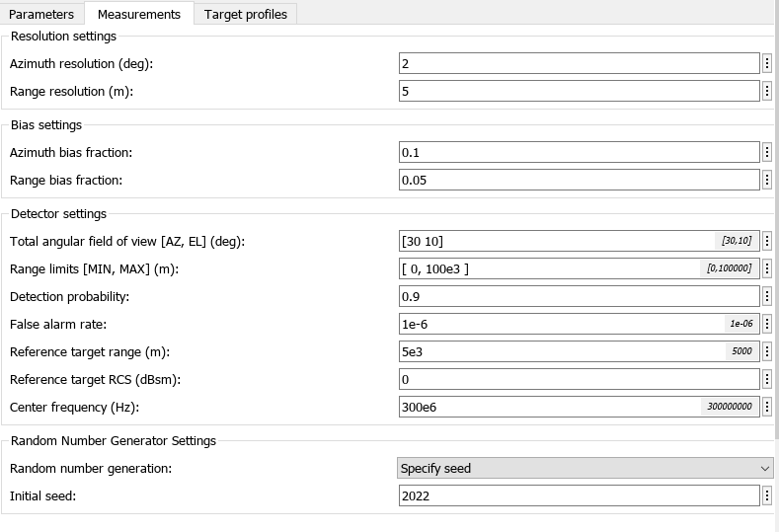Click the Initial seed options dots

pyautogui.click(x=767, y=496)
